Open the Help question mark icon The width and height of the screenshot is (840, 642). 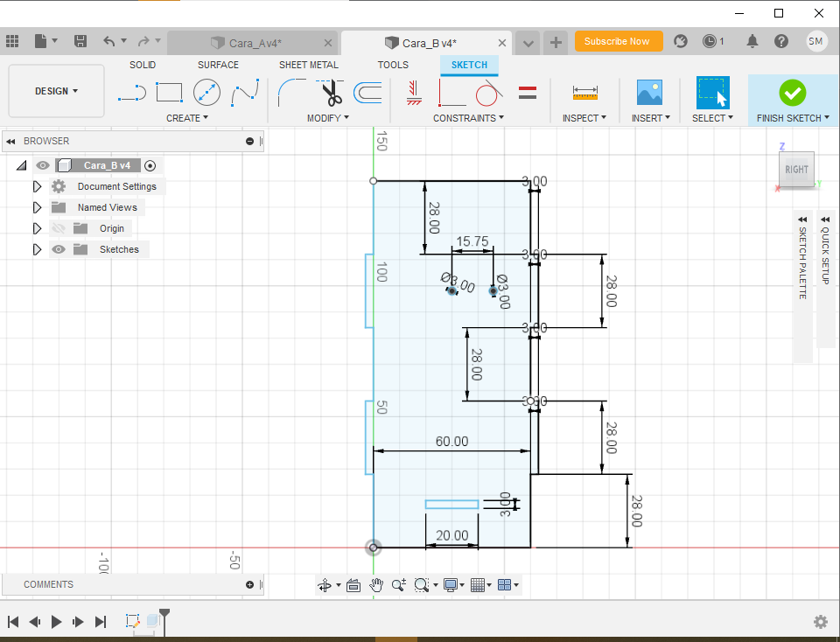pyautogui.click(x=781, y=41)
